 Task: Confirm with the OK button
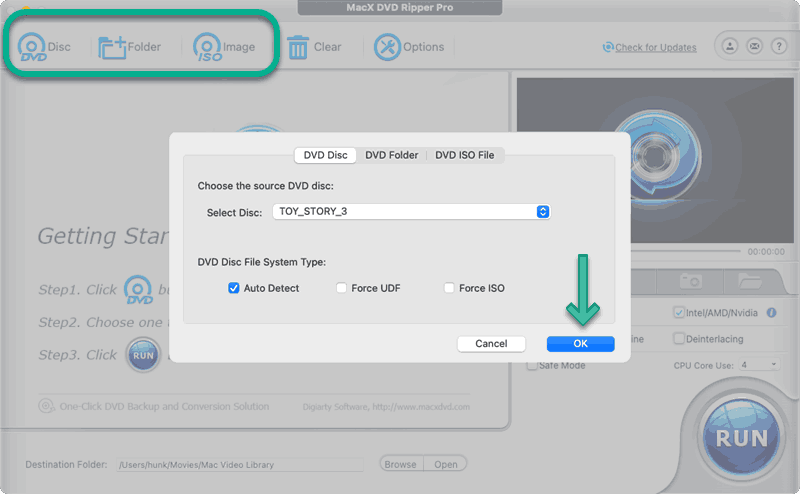581,343
